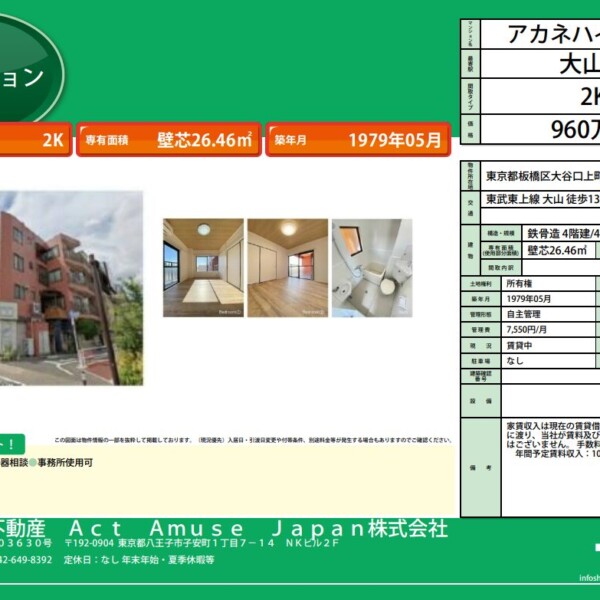Click the 東京都板橋区大谷口上町 address row

click(x=543, y=175)
